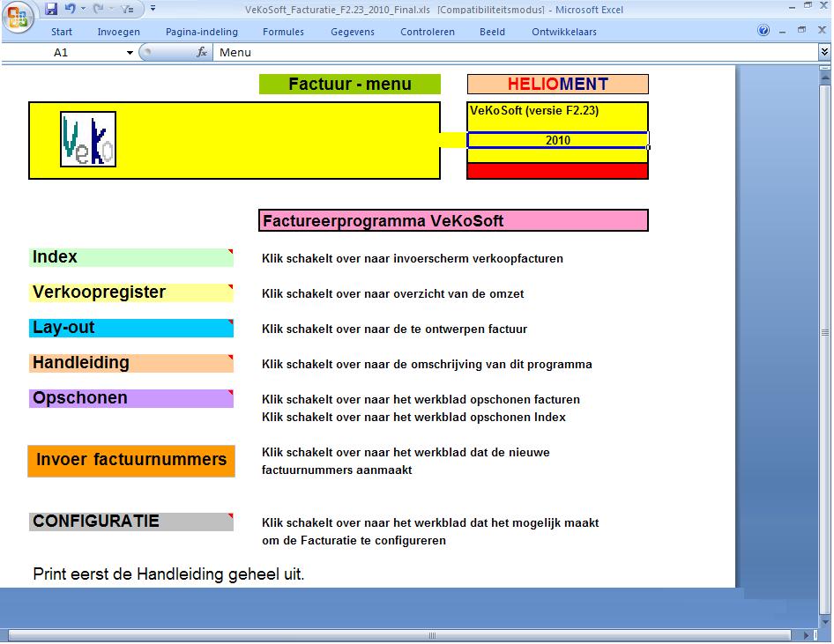Expand the Name Box dropdown arrow
Viewport: 834px width, 644px height.
point(130,53)
